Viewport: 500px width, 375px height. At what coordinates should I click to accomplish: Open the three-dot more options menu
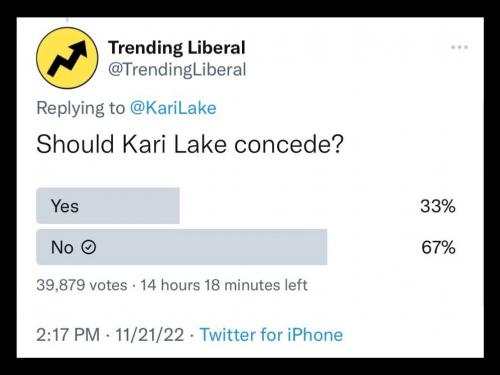460,47
